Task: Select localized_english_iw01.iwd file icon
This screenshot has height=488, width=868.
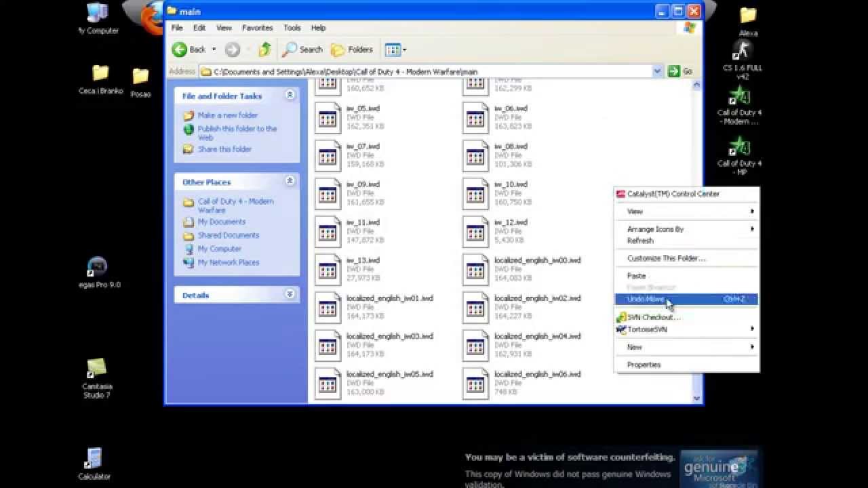Action: coord(328,308)
